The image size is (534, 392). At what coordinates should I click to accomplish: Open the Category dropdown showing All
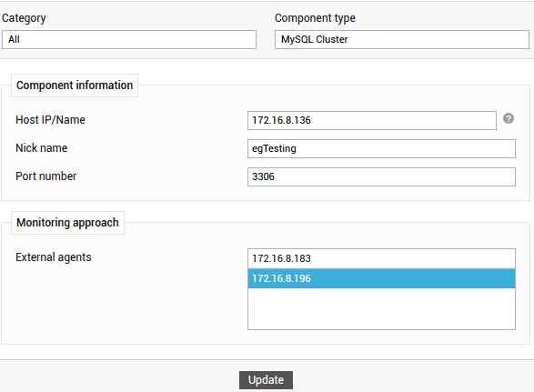[129, 39]
